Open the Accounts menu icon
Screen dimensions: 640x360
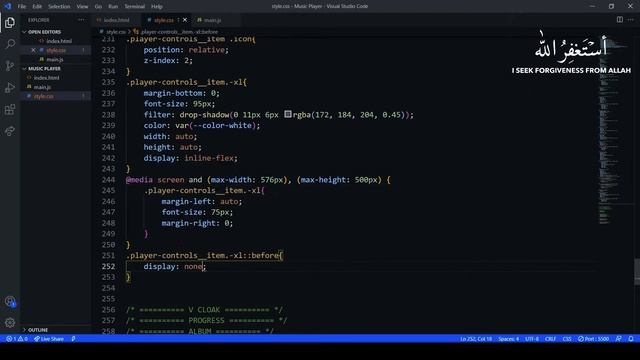[10, 302]
